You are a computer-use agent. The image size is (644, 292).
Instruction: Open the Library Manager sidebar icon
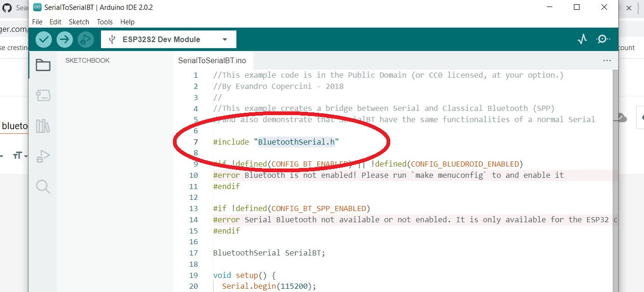point(43,126)
